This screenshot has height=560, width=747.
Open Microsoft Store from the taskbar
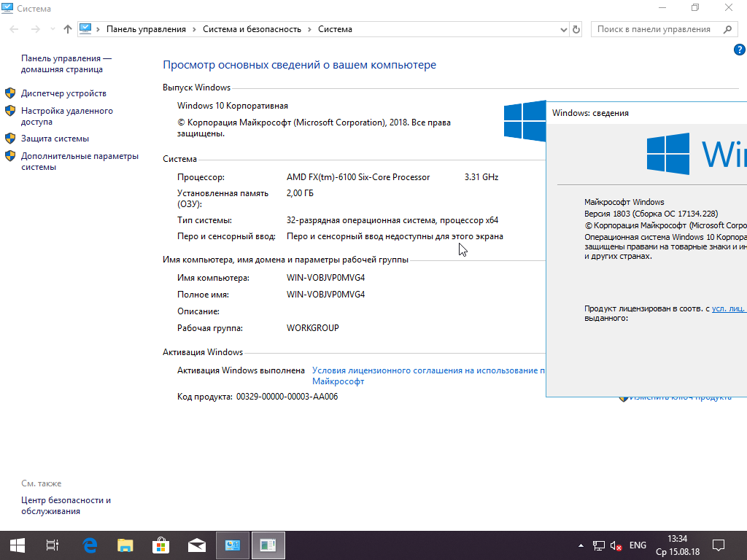click(160, 545)
